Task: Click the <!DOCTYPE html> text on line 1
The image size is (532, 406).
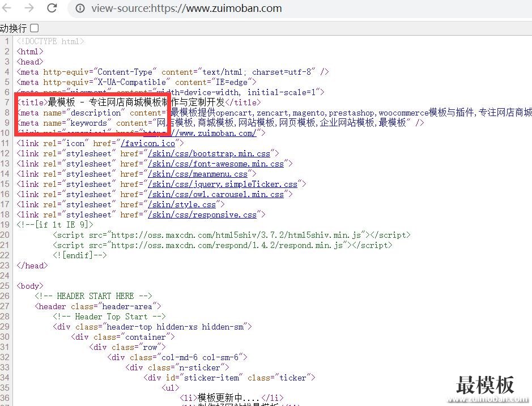Action: (x=50, y=41)
